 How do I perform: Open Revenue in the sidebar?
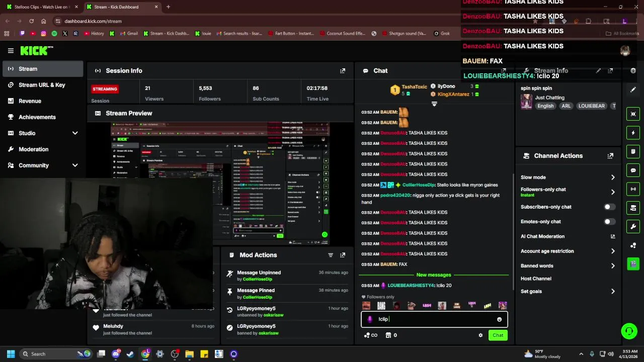43,101
